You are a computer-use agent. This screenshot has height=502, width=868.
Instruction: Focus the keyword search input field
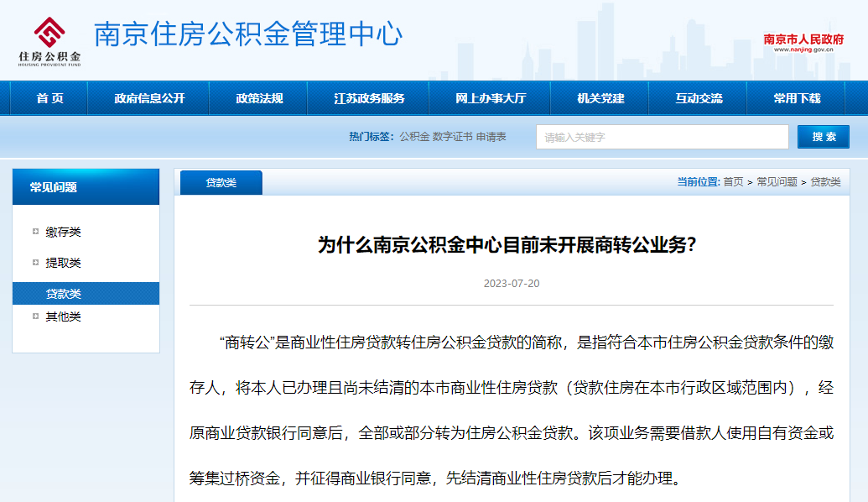tap(662, 137)
